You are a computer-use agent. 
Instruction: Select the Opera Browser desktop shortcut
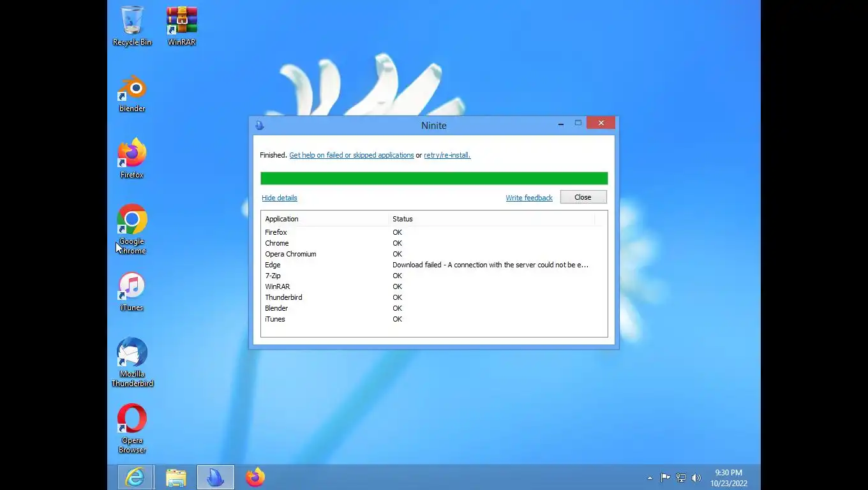(x=132, y=429)
